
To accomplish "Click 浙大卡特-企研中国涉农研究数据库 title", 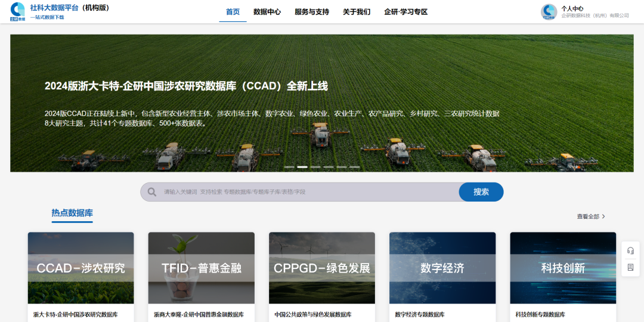I will 76,315.
